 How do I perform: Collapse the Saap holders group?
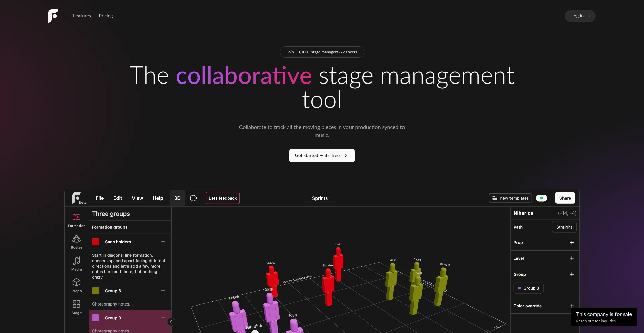(x=163, y=242)
